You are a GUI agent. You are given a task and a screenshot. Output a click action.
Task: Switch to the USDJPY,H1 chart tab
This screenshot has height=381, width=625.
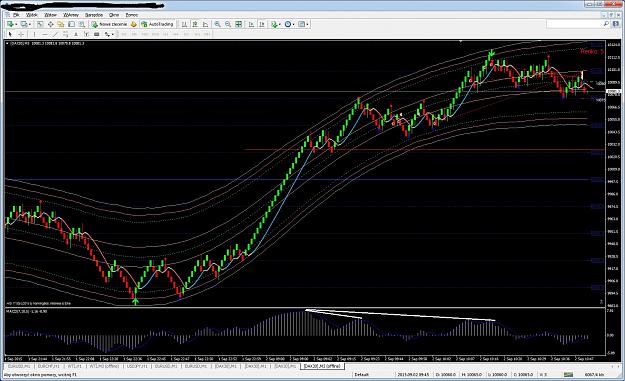[x=137, y=366]
